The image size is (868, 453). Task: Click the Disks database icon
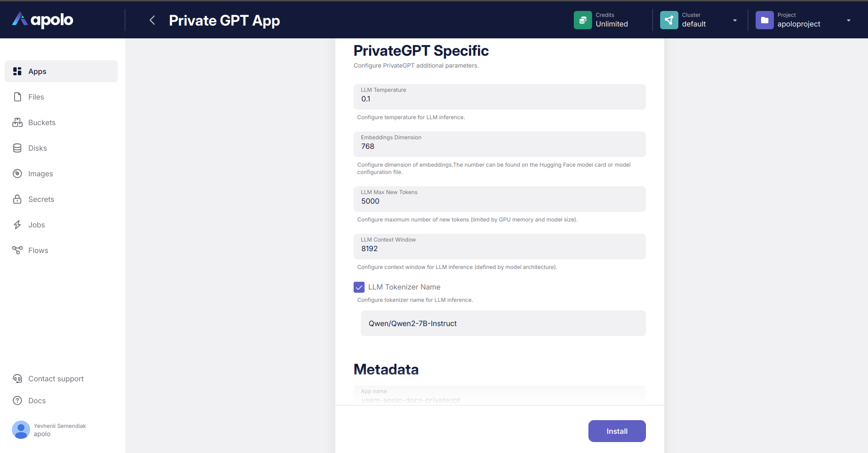pos(17,148)
